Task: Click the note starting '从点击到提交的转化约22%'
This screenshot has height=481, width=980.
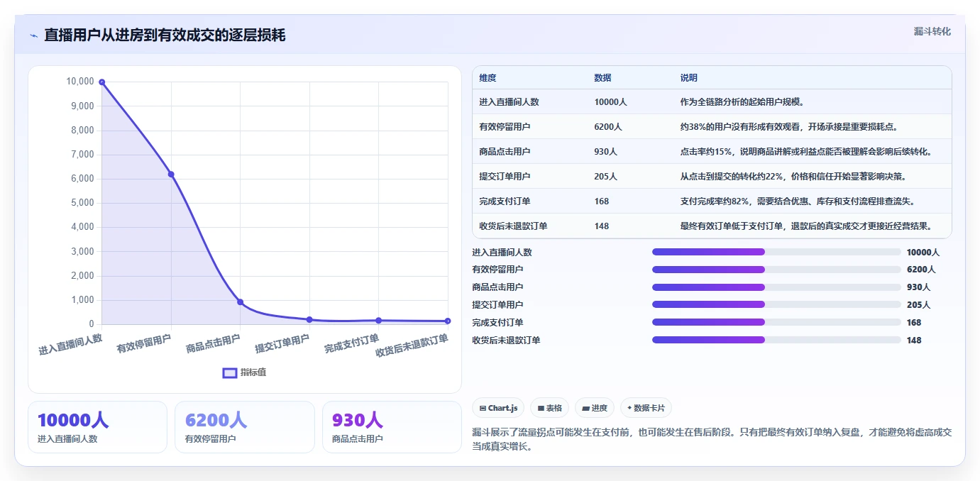Action: (x=793, y=177)
